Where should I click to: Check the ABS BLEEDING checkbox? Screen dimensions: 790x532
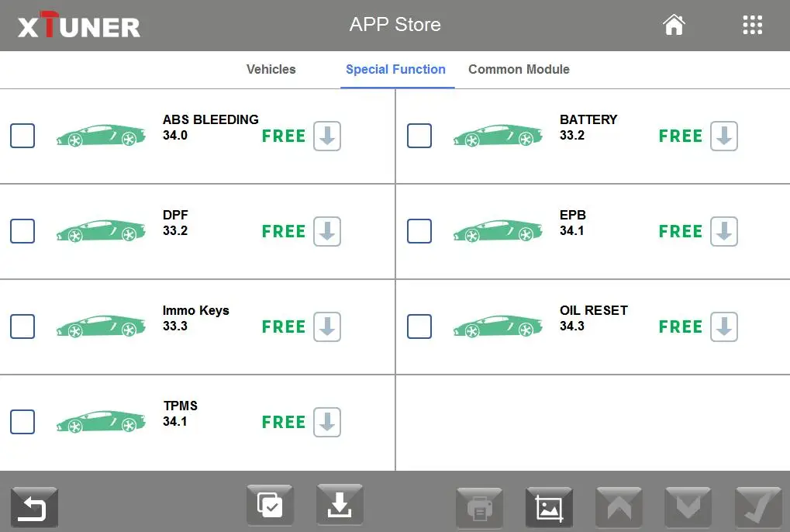22,136
